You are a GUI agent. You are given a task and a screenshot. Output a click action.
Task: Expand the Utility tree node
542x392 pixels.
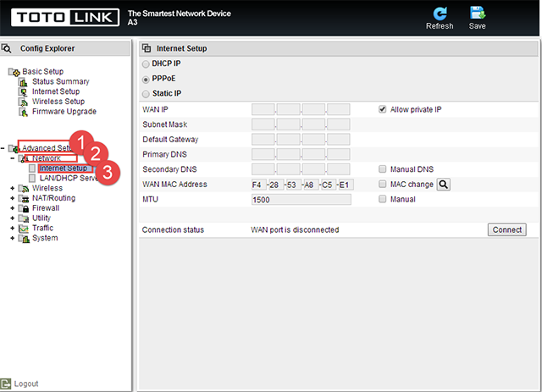pyautogui.click(x=13, y=218)
